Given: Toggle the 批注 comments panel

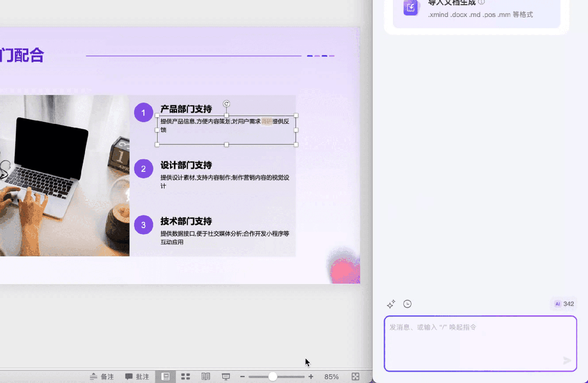Looking at the screenshot, I should click(137, 376).
